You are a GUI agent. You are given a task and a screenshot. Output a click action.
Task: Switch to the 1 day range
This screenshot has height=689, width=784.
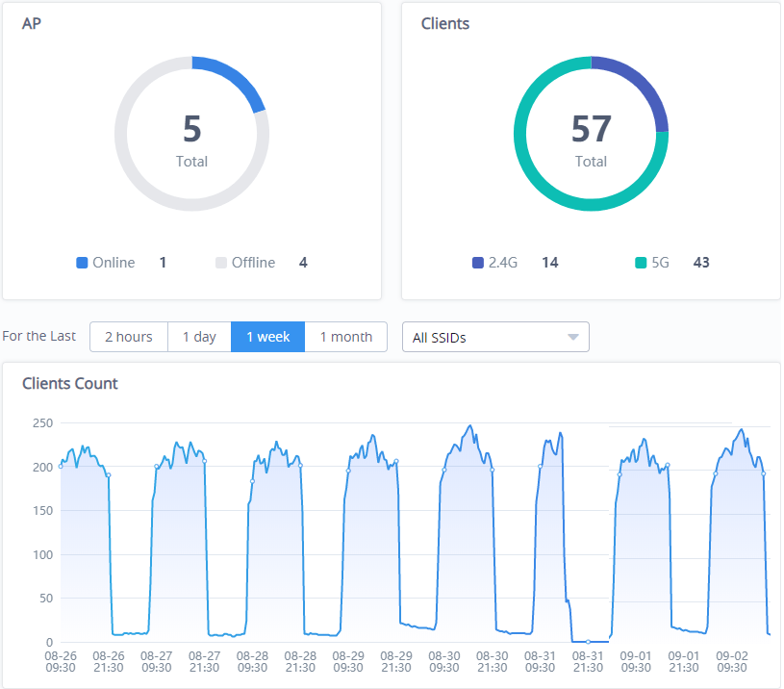(x=199, y=337)
